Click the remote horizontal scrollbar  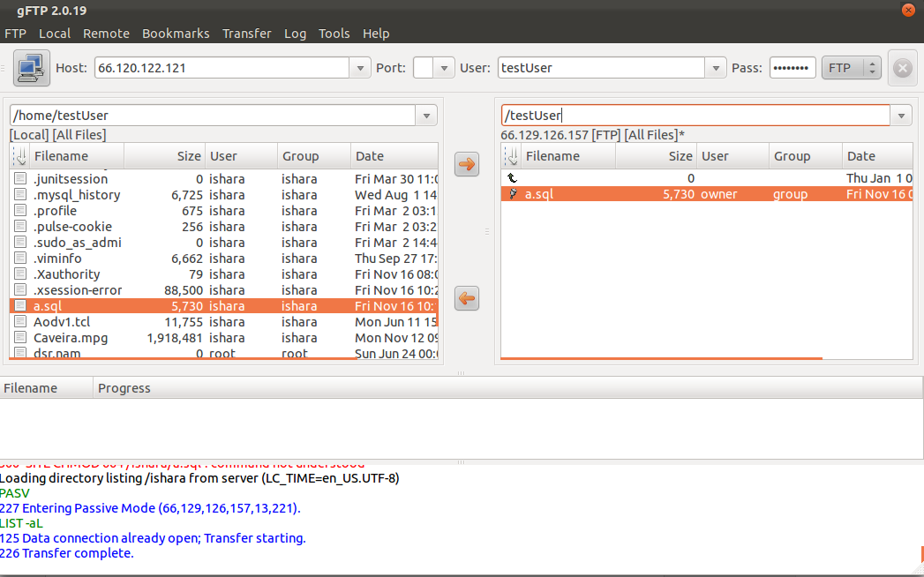661,357
